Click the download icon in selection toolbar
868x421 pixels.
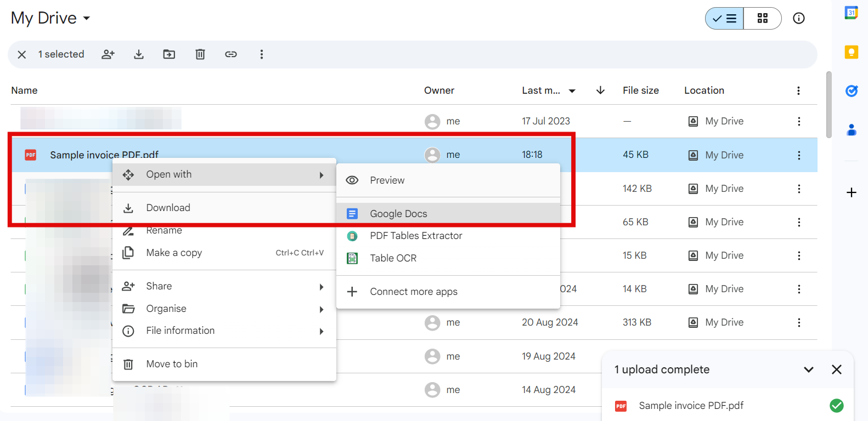[x=139, y=54]
